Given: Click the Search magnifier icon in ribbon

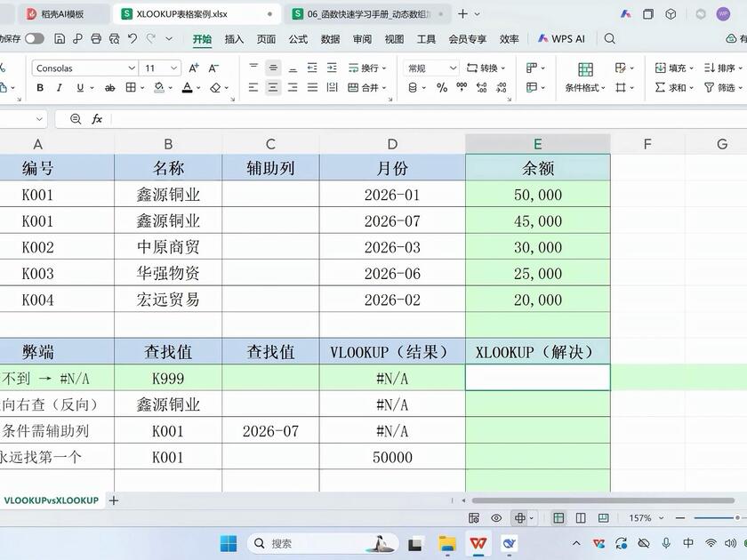Looking at the screenshot, I should pos(610,39).
